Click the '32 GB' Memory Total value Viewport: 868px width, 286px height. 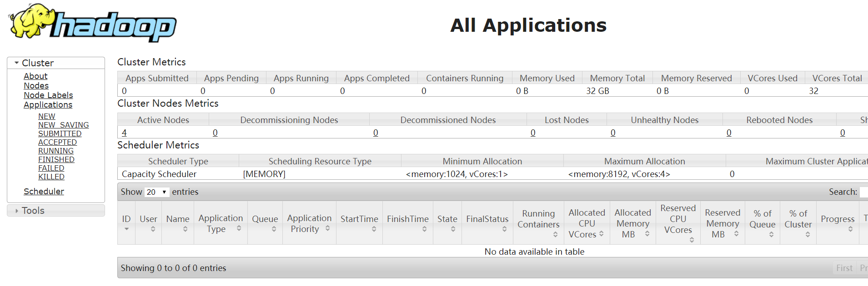pos(597,91)
